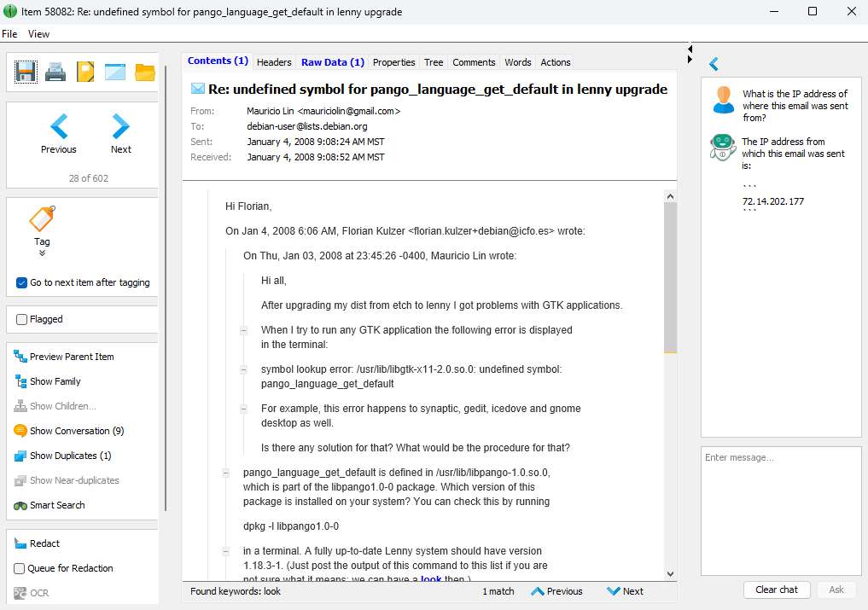
Task: Open the File menu
Action: point(9,34)
